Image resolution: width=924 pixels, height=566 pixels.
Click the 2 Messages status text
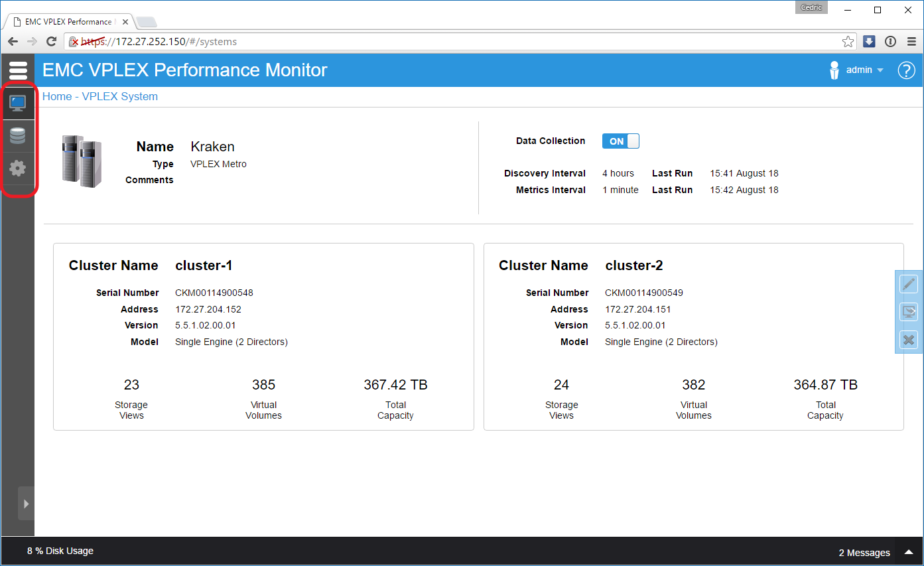[864, 553]
